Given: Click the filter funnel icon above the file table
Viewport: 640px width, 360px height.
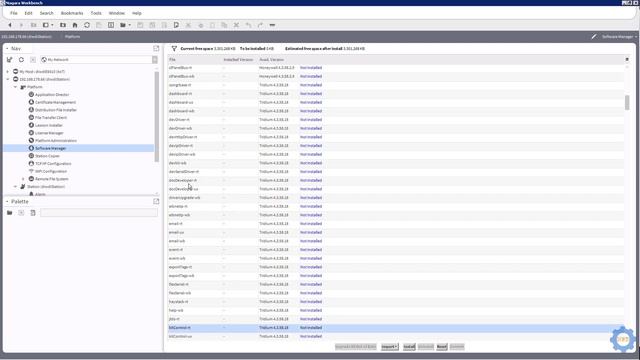Looking at the screenshot, I should (174, 49).
